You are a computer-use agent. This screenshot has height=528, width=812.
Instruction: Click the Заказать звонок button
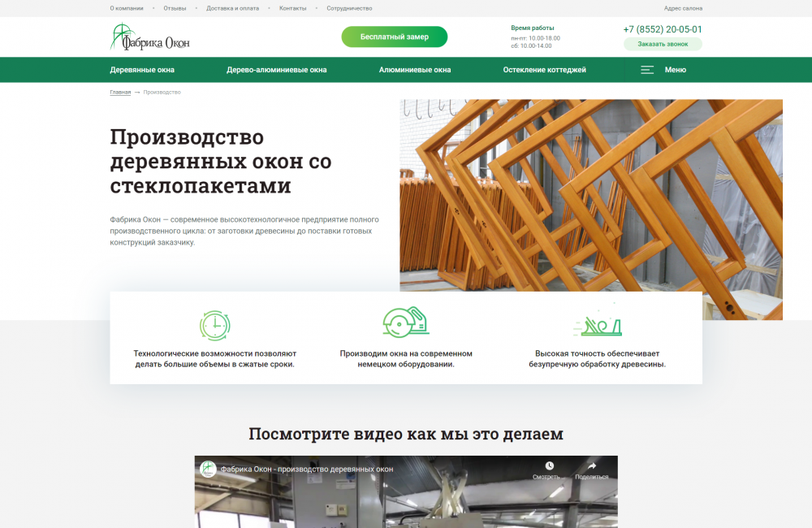point(663,43)
